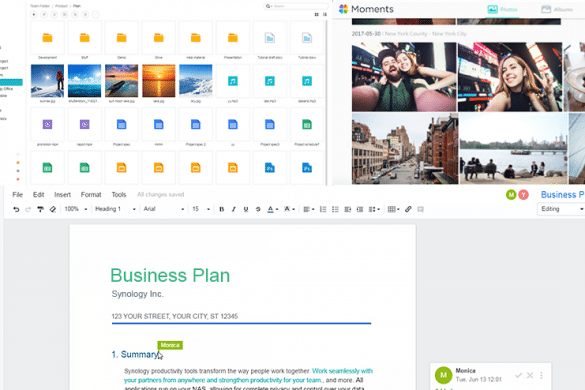This screenshot has width=585, height=390.
Task: Switch Drive to grid thumbnail view
Action: pyautogui.click(x=316, y=15)
